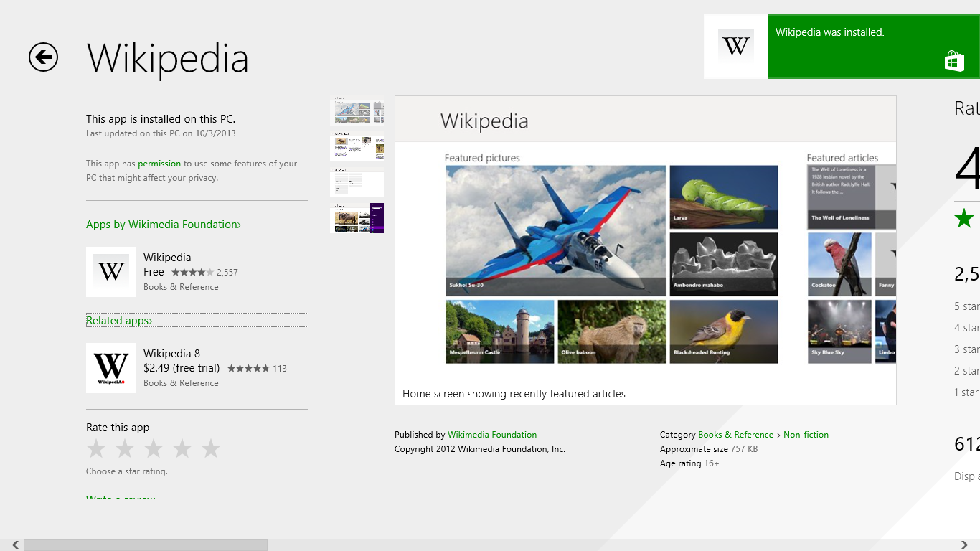This screenshot has height=551, width=980.
Task: Open Wikimedia Foundation publisher link
Action: (x=492, y=435)
